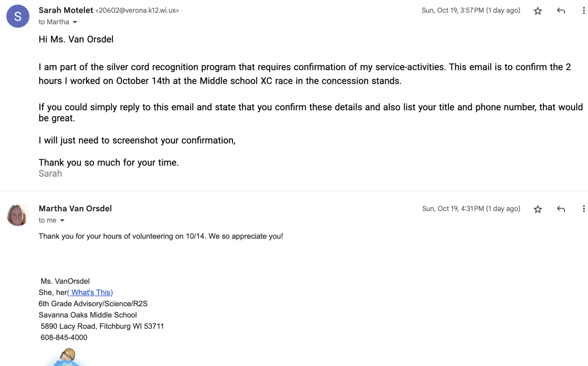Star Sarah Motelet's message
Image resolution: width=588 pixels, height=366 pixels.
(x=538, y=11)
